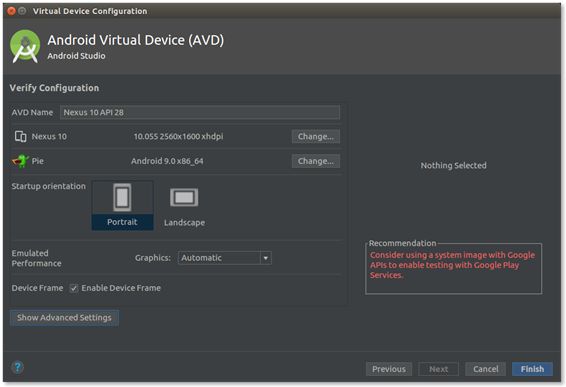
Task: Toggle the Enable Device Frame checkbox
Action: tap(74, 288)
